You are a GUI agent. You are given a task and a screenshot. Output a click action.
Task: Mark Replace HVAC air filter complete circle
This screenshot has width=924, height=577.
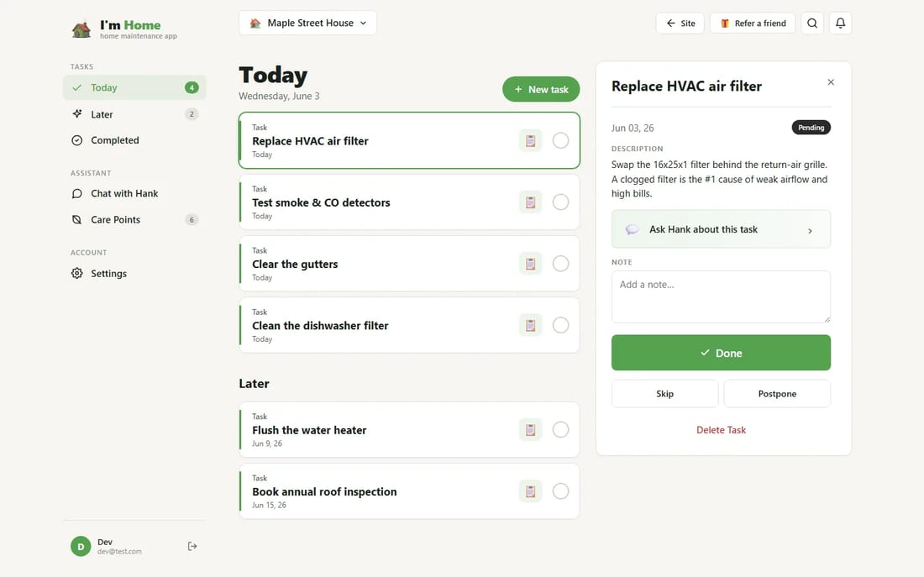[560, 141]
